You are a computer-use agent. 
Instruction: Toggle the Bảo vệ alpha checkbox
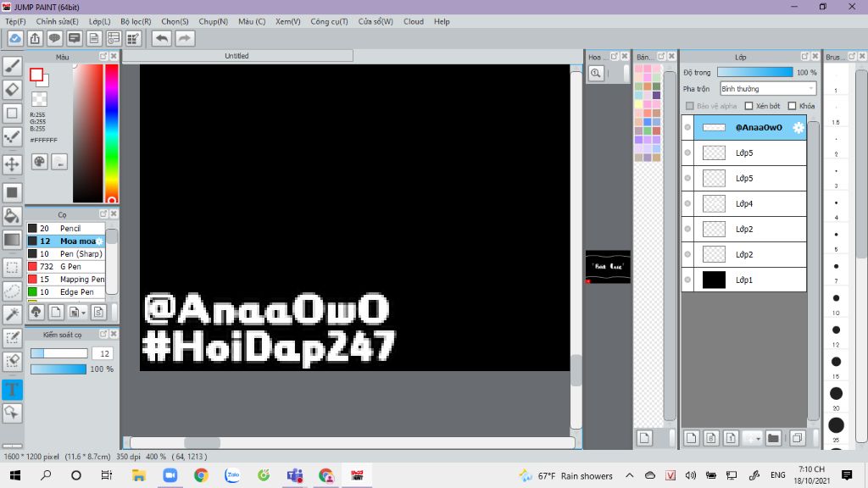coord(690,106)
